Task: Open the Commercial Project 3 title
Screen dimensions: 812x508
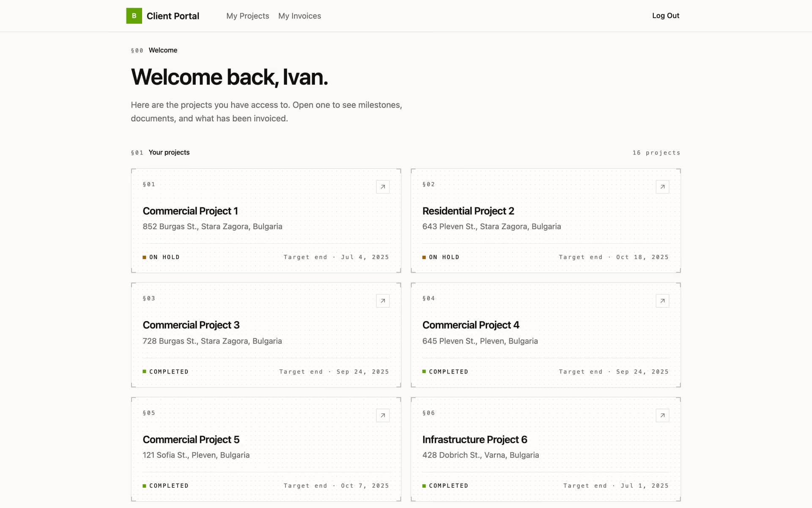Action: point(191,325)
